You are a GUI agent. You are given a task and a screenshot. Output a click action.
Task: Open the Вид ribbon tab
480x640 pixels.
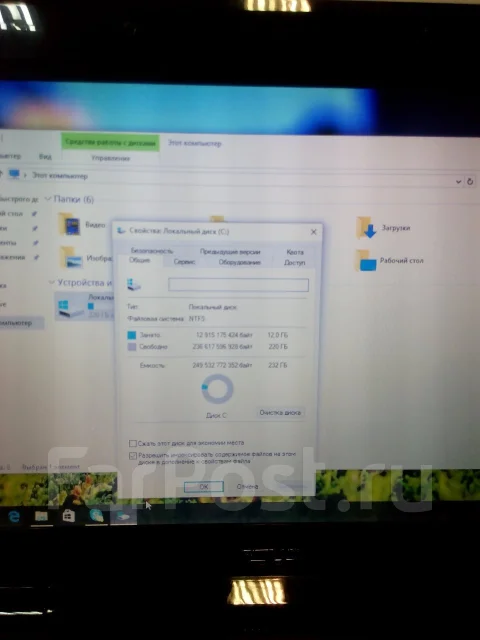pos(45,156)
